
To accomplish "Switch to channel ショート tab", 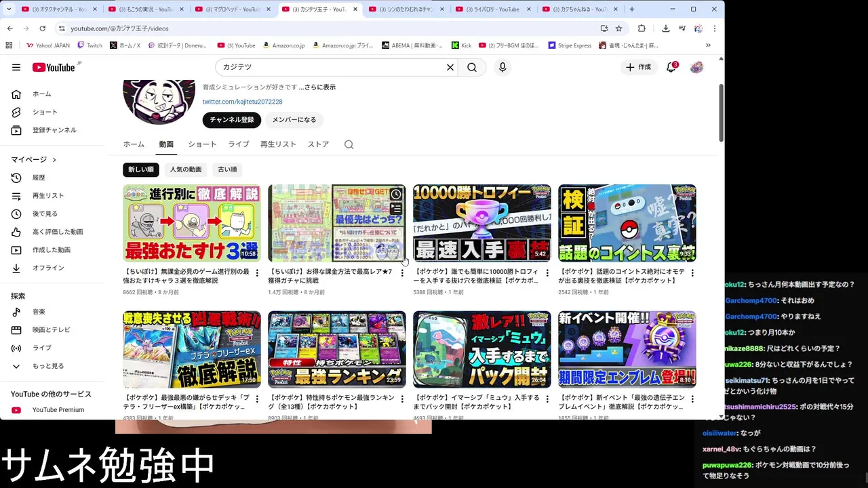I will tap(202, 144).
